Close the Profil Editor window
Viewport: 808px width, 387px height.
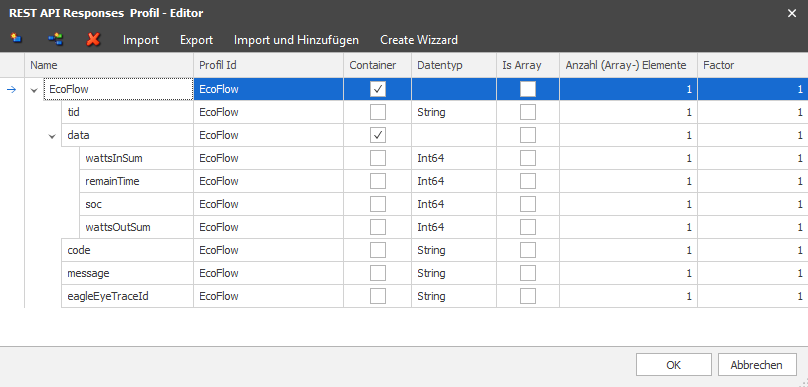[x=792, y=13]
